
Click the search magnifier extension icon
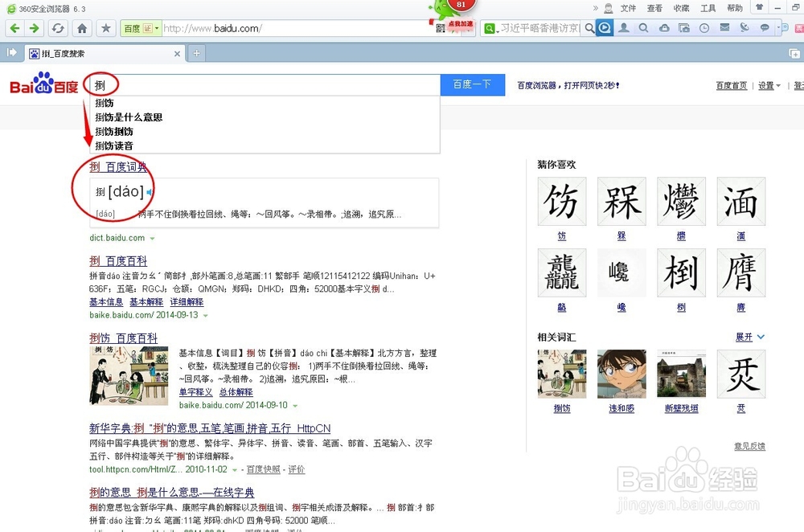[x=643, y=27]
